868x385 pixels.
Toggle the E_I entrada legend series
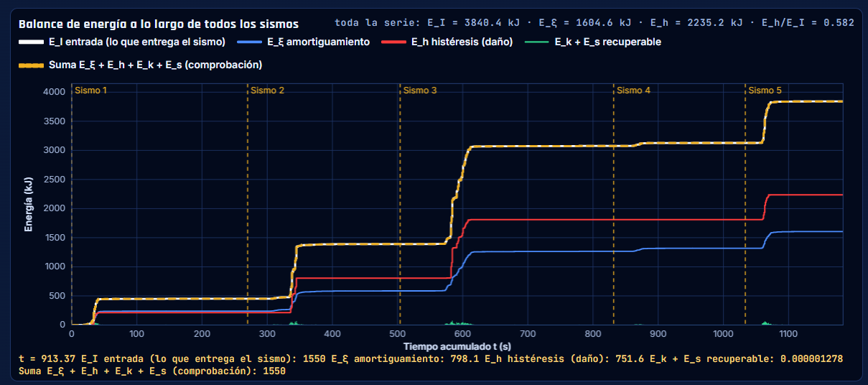coord(123,42)
